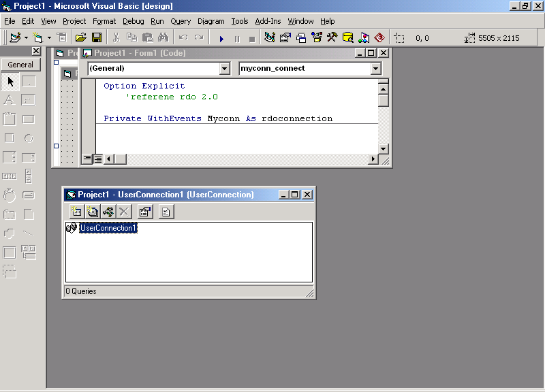Click the code window's horizontal scrollbar right arrow

(x=373, y=159)
